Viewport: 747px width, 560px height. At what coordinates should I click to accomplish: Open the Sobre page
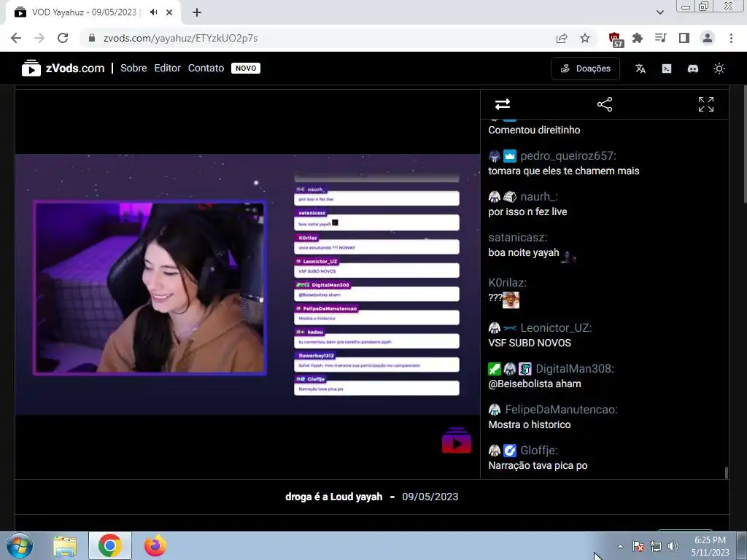pos(133,68)
